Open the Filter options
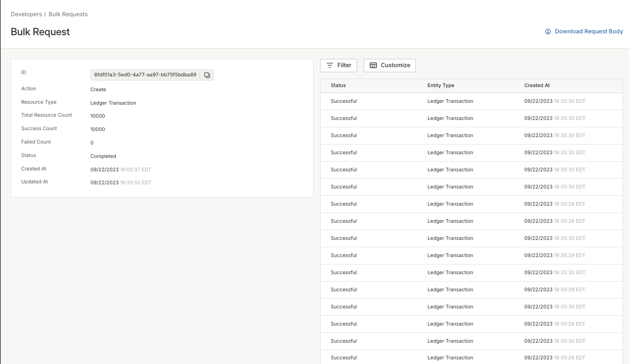Image resolution: width=629 pixels, height=364 pixels. coord(339,65)
